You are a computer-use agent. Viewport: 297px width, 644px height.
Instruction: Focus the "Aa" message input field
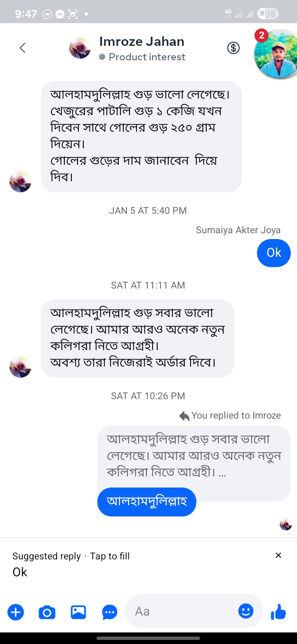181,611
